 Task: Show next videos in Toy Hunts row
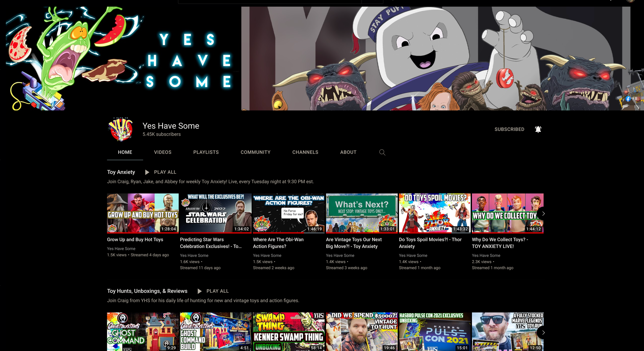pos(543,332)
